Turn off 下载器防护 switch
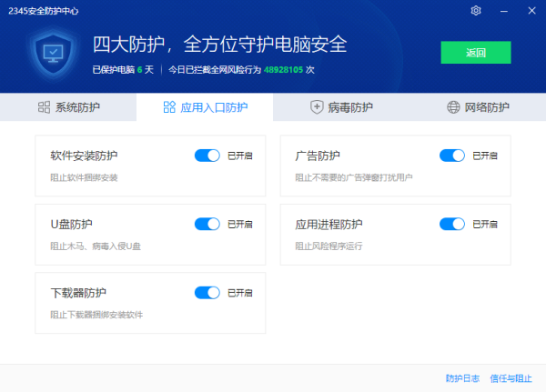Image resolution: width=546 pixels, height=392 pixels. pos(207,293)
